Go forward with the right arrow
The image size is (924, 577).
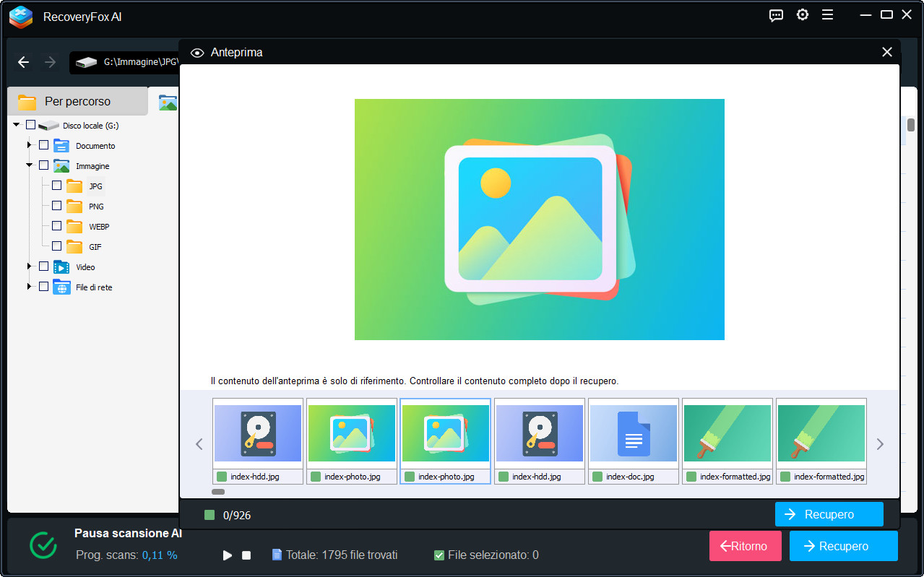click(50, 62)
